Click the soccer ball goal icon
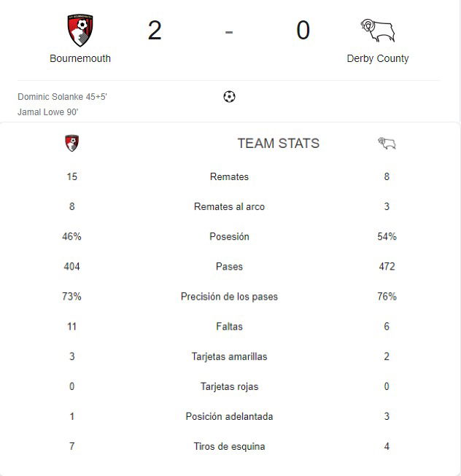461x476 pixels. click(229, 97)
